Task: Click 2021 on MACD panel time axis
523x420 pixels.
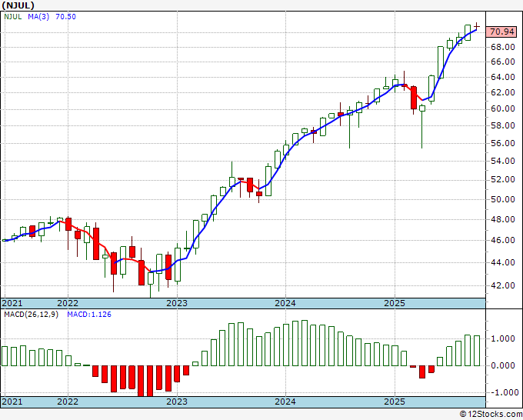Action: (12, 402)
